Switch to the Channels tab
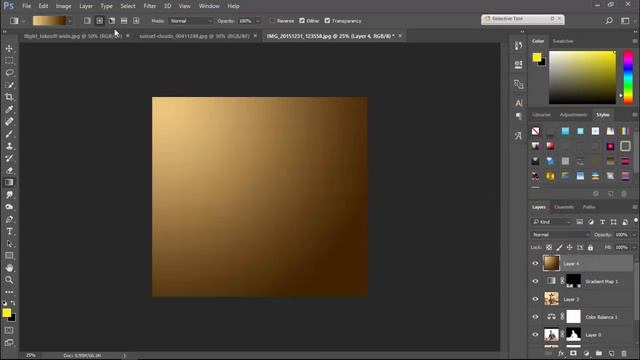 [x=564, y=207]
